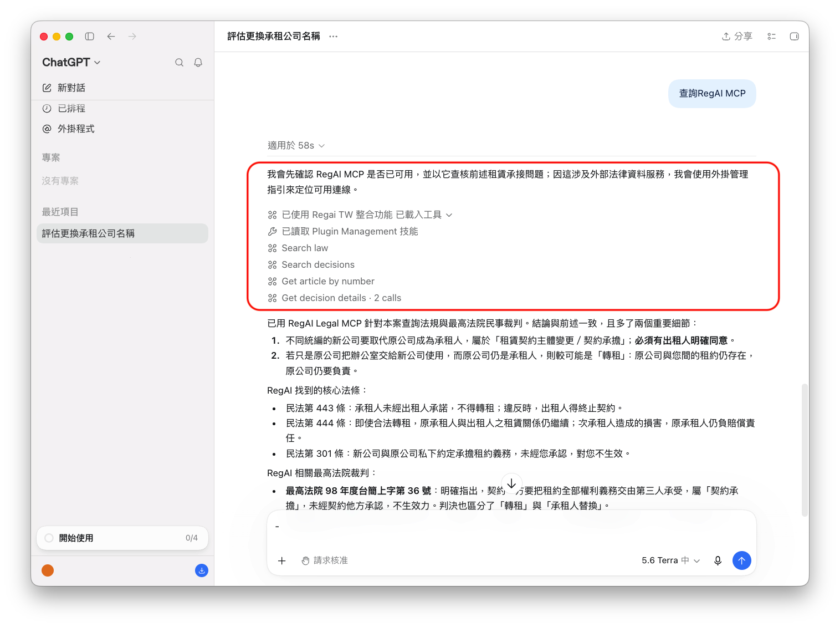Toggle the 開始使用 checklist circle
840x627 pixels.
[49, 538]
